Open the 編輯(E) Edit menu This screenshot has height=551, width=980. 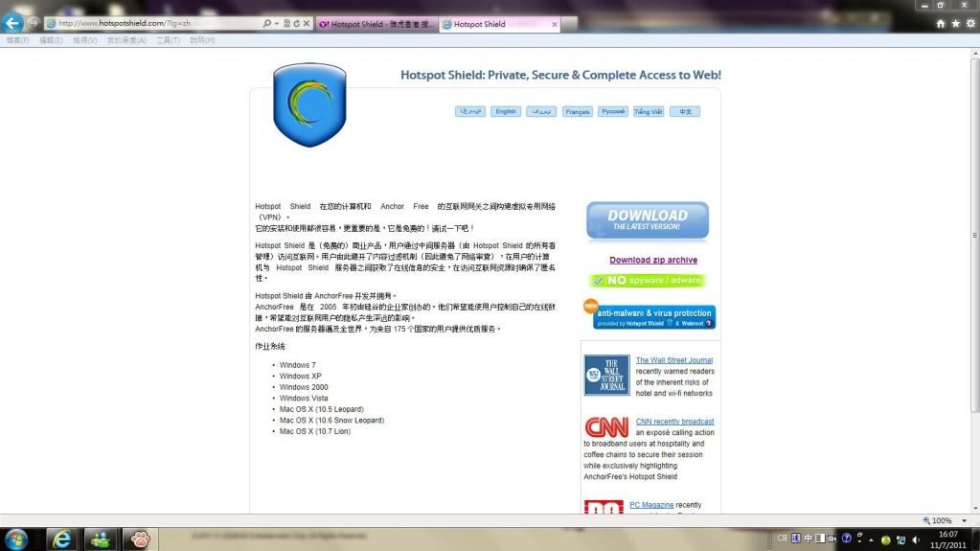(x=51, y=40)
